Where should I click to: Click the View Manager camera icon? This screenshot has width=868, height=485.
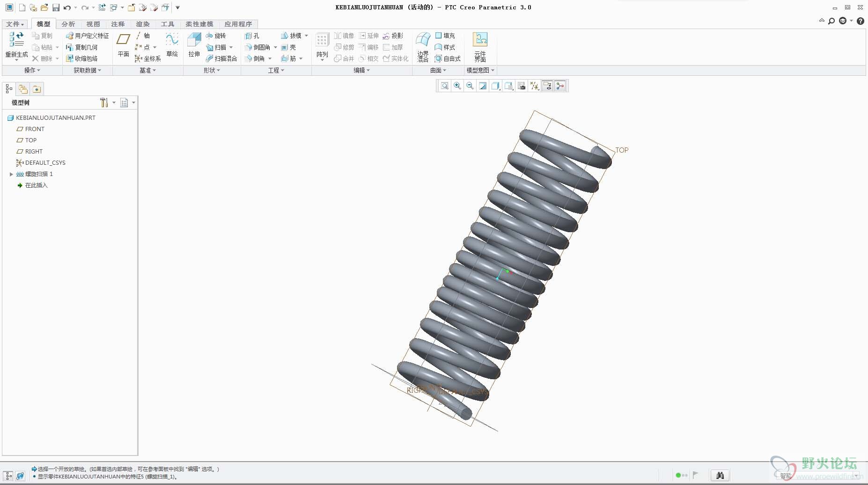click(x=522, y=86)
